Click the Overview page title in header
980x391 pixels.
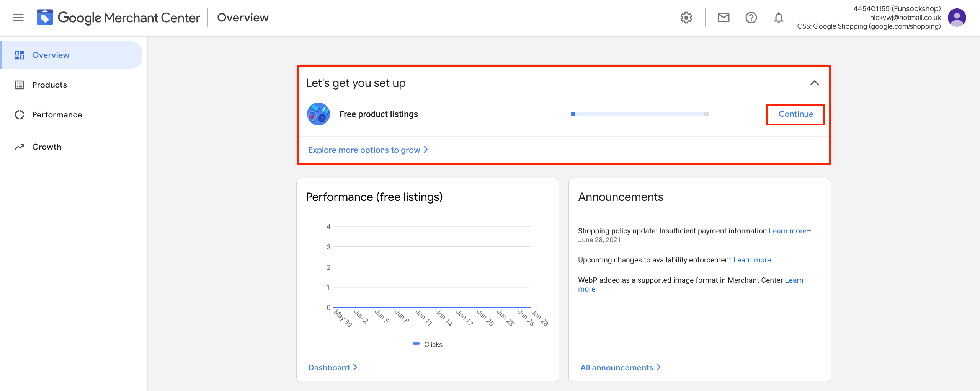click(243, 18)
